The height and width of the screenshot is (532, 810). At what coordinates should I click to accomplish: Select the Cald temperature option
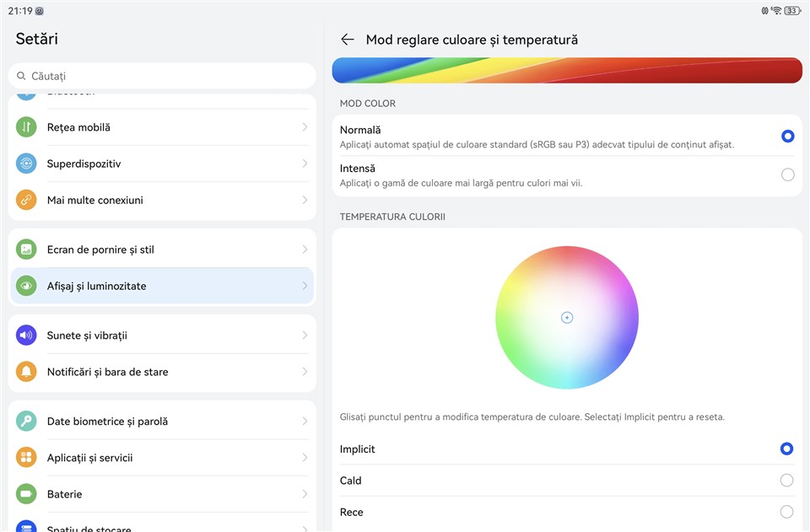click(x=786, y=481)
